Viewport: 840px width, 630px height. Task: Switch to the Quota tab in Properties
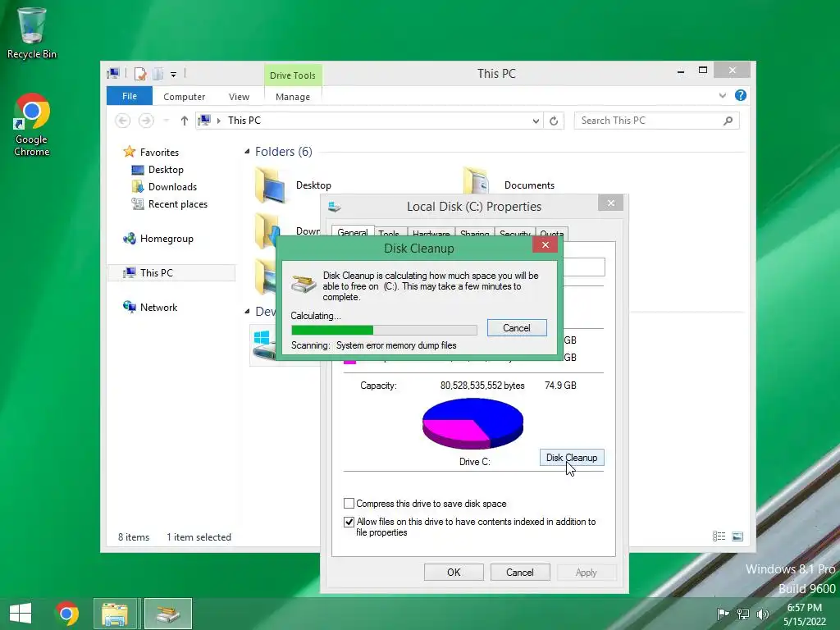click(x=551, y=233)
